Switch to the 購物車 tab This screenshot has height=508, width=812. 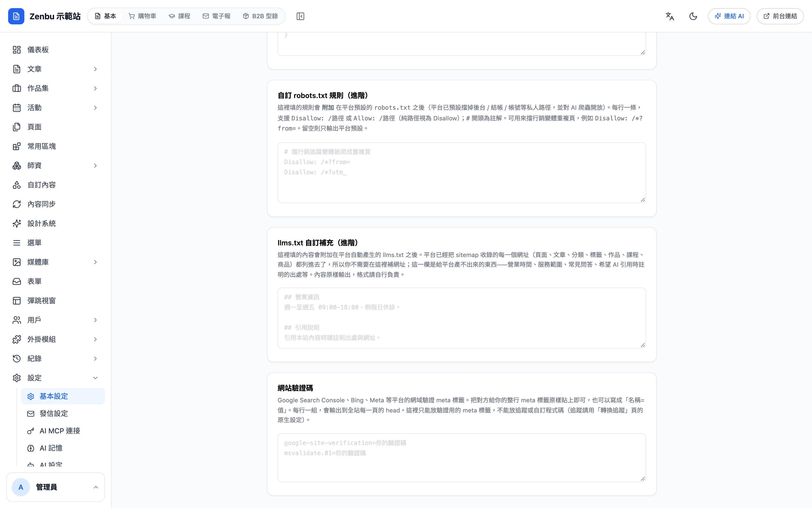tap(143, 16)
